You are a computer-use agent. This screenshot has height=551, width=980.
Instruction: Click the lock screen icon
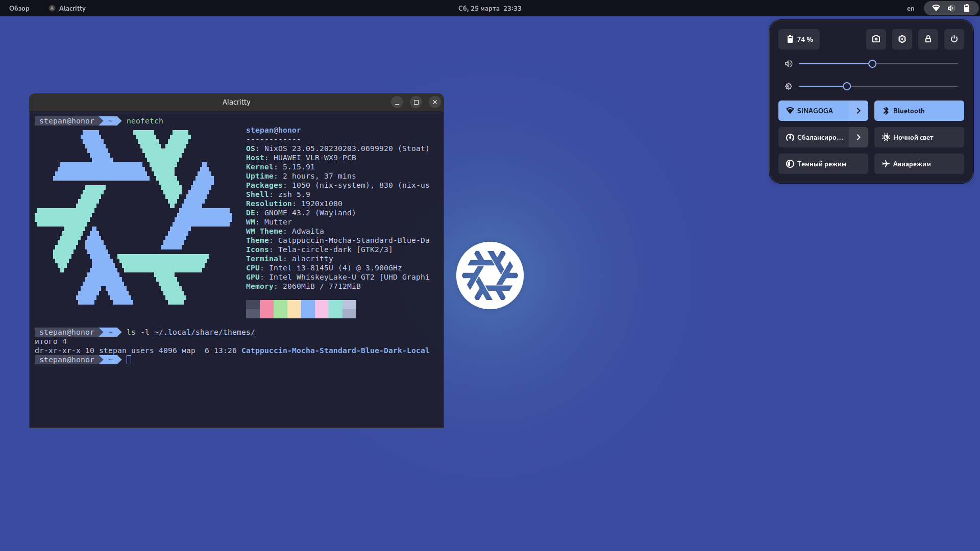pos(928,39)
